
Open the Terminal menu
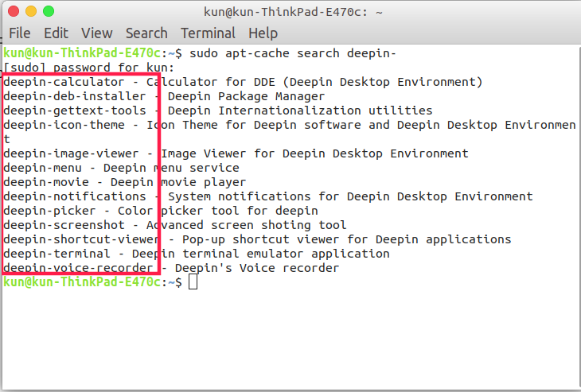(208, 33)
